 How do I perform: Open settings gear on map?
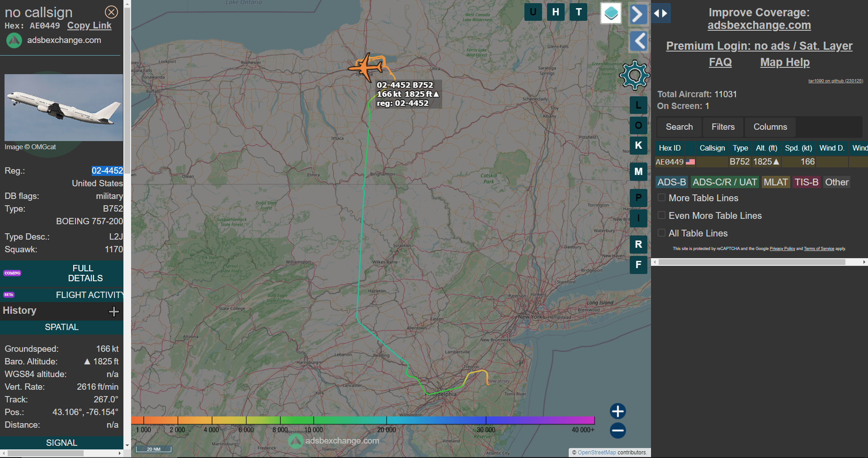coord(635,75)
